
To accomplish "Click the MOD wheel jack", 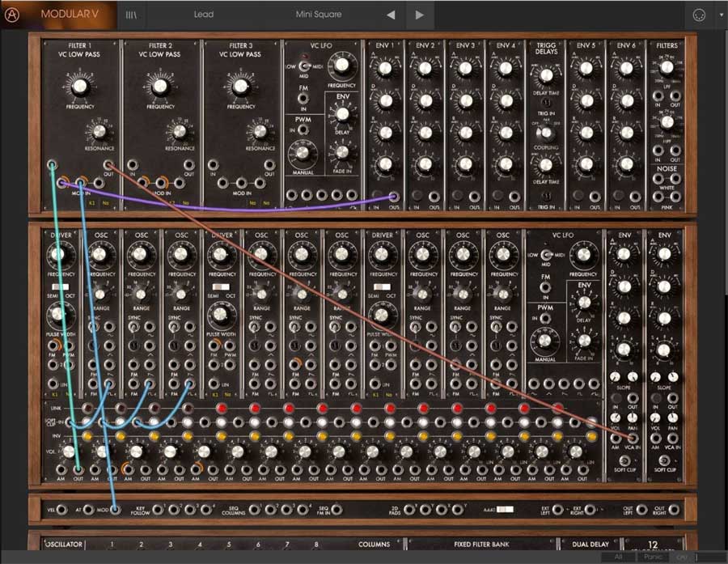I will [115, 510].
